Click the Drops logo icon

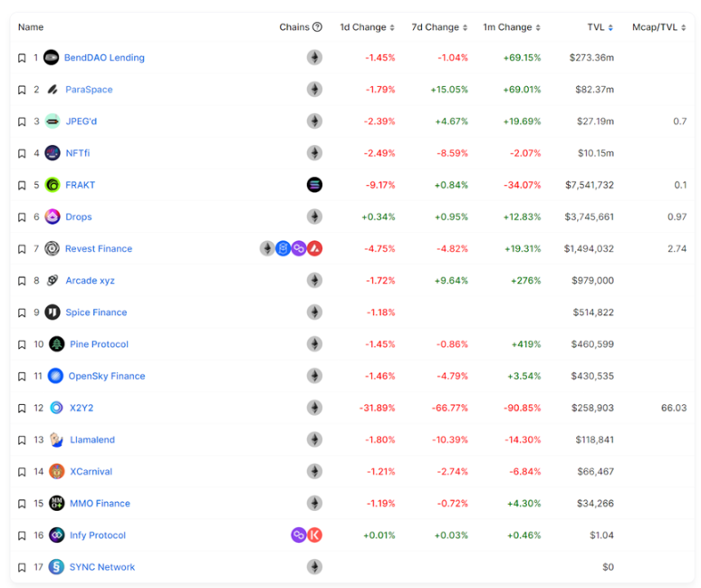coord(53,217)
